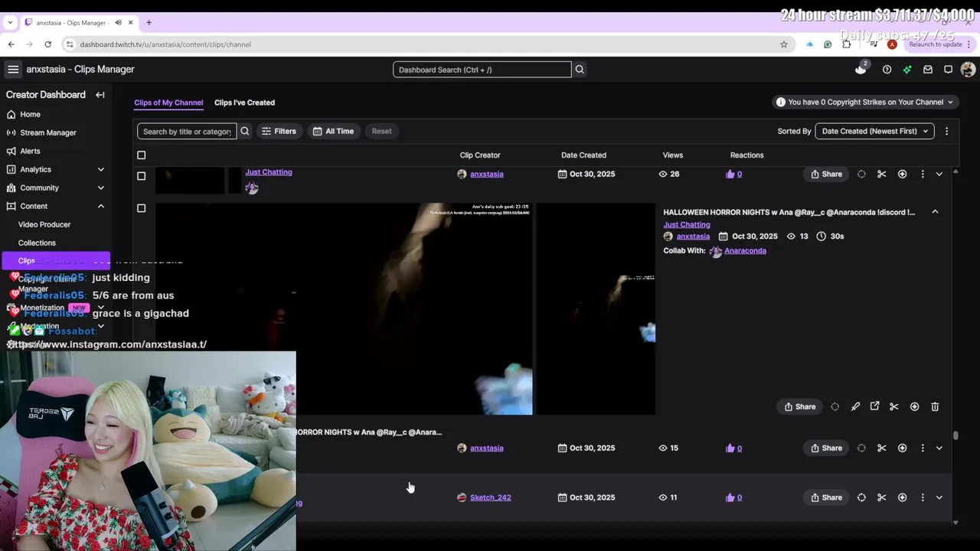Collapse the Creator Dashboard sidebar
The width and height of the screenshot is (980, 551).
[x=100, y=95]
